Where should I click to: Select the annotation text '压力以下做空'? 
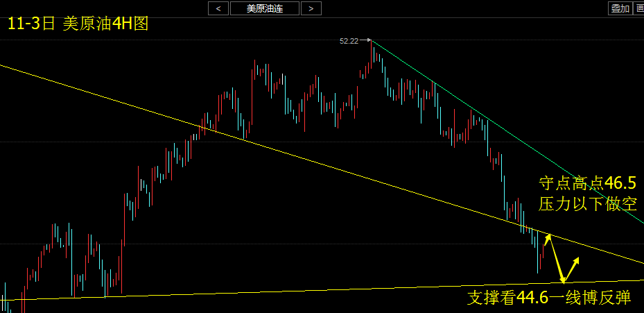[588, 203]
